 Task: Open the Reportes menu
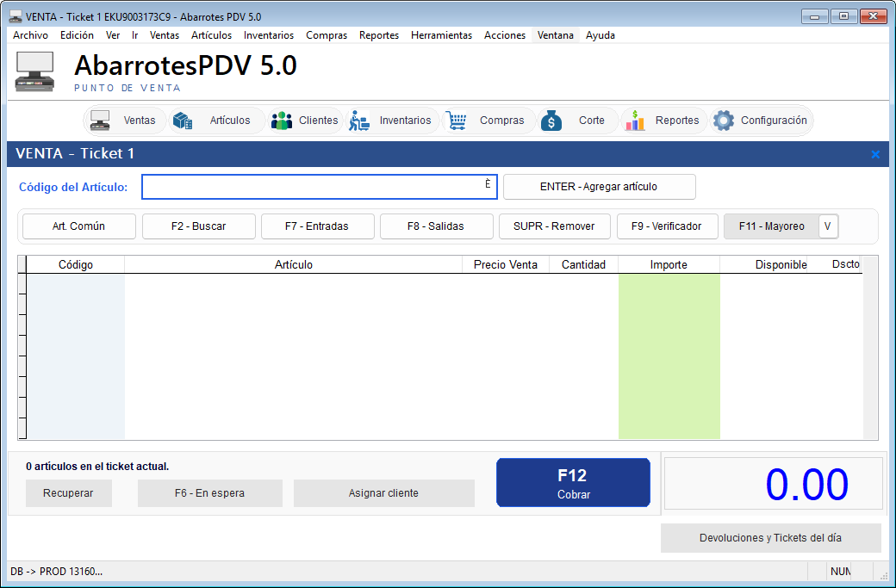[379, 35]
